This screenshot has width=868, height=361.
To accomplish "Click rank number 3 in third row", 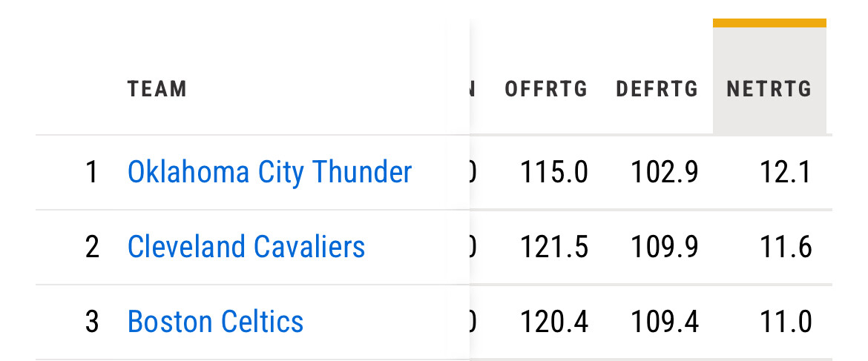I will (x=92, y=322).
